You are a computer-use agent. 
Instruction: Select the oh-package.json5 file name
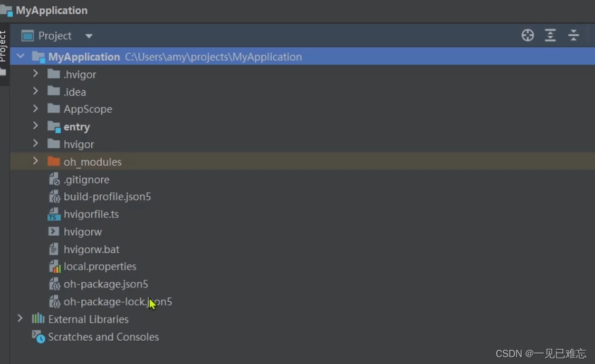click(x=106, y=284)
